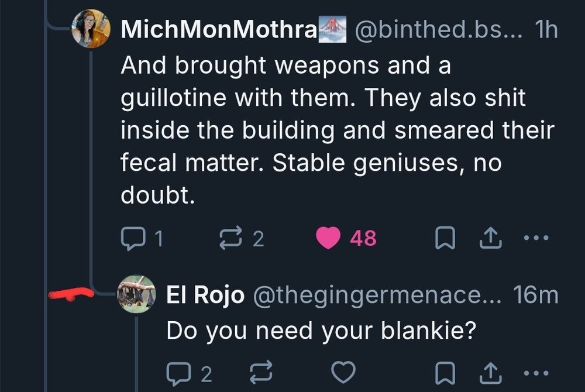Open repost menu on El Rojo's post
Viewport: 585px width, 392px height.
(261, 373)
